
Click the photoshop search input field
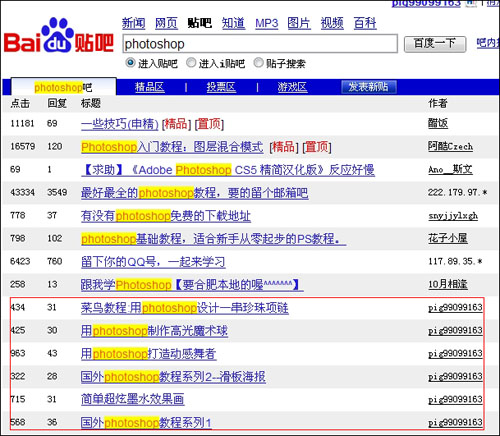(260, 44)
